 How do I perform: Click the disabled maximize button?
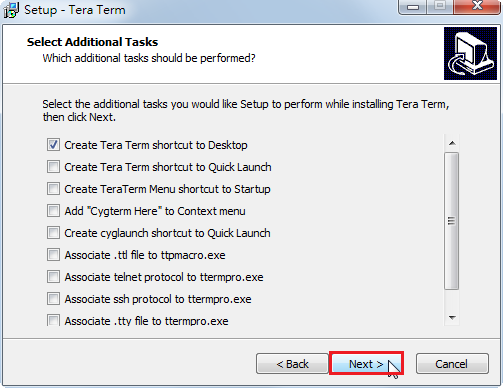(x=440, y=7)
